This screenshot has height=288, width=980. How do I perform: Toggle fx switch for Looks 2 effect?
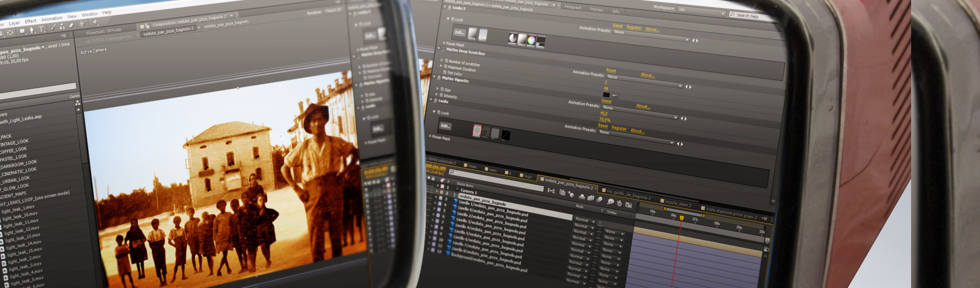(449, 8)
